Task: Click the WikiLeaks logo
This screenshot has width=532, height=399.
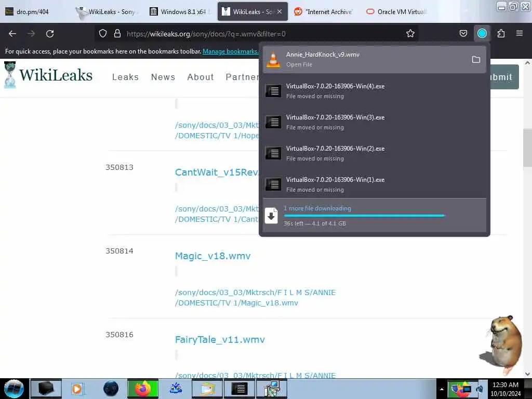Action: coord(48,75)
